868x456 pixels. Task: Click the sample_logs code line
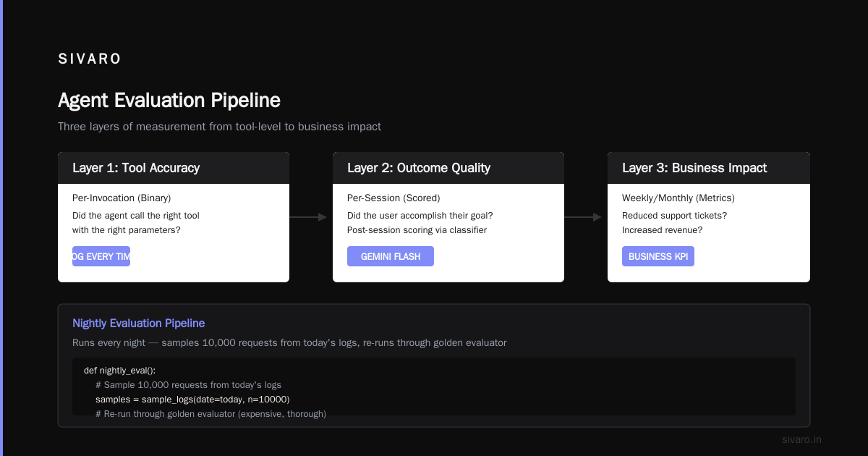coord(192,400)
